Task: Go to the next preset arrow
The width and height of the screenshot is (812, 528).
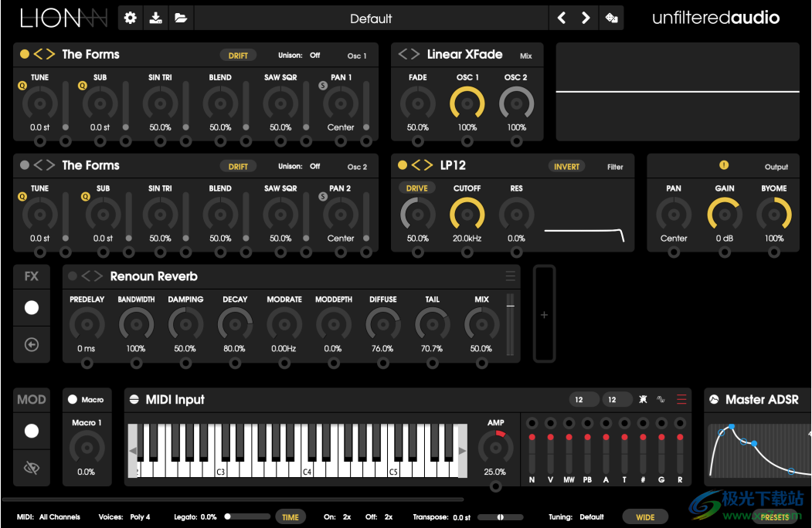Action: click(586, 18)
